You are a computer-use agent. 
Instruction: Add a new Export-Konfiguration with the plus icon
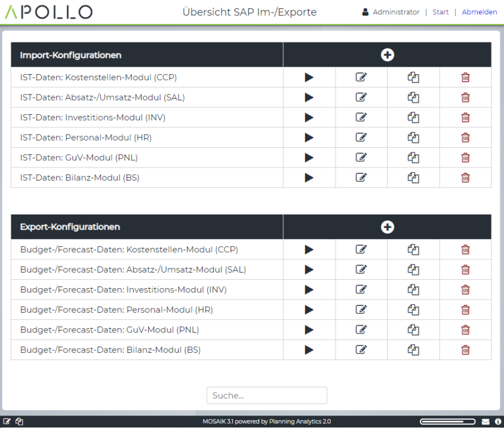click(387, 227)
